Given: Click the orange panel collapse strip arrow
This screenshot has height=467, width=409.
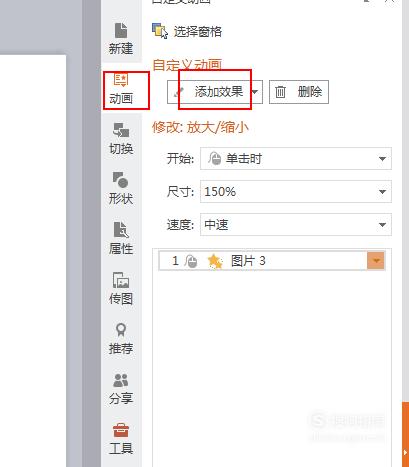Looking at the screenshot, I should tap(405, 452).
